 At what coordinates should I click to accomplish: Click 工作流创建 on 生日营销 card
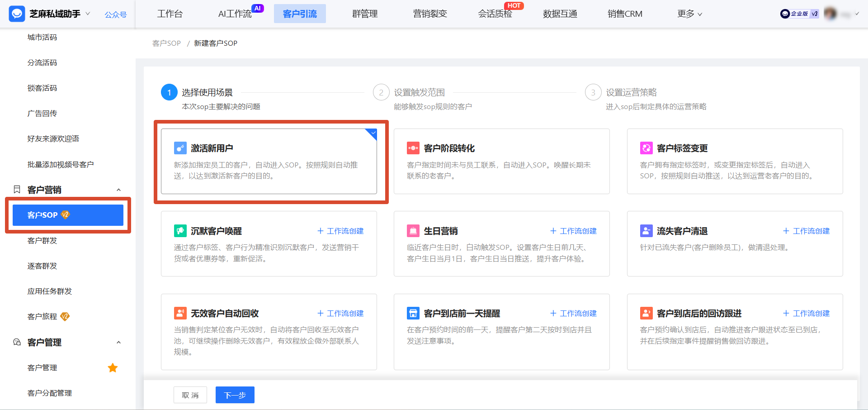(573, 231)
